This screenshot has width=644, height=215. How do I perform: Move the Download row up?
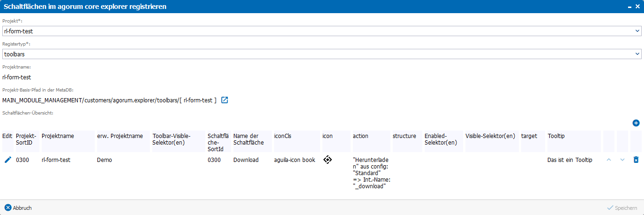[x=609, y=160]
